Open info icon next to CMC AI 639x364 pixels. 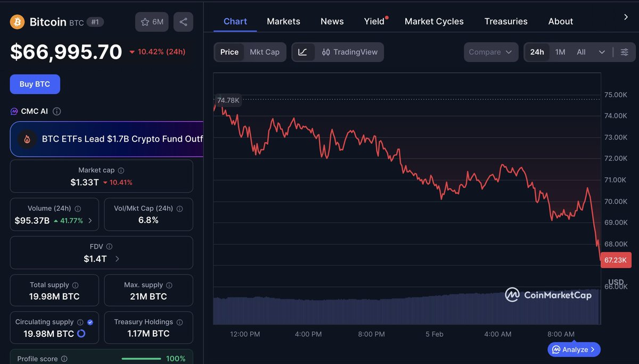pyautogui.click(x=57, y=111)
